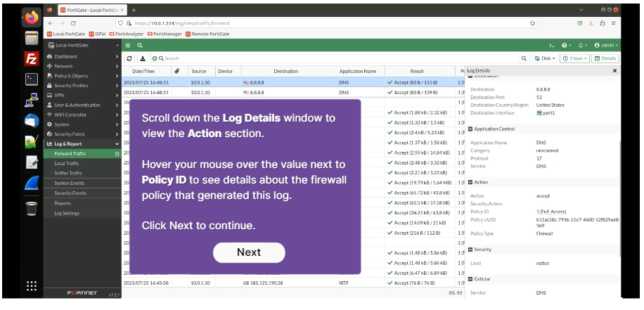Open Reports page in sidebar

[82, 203]
